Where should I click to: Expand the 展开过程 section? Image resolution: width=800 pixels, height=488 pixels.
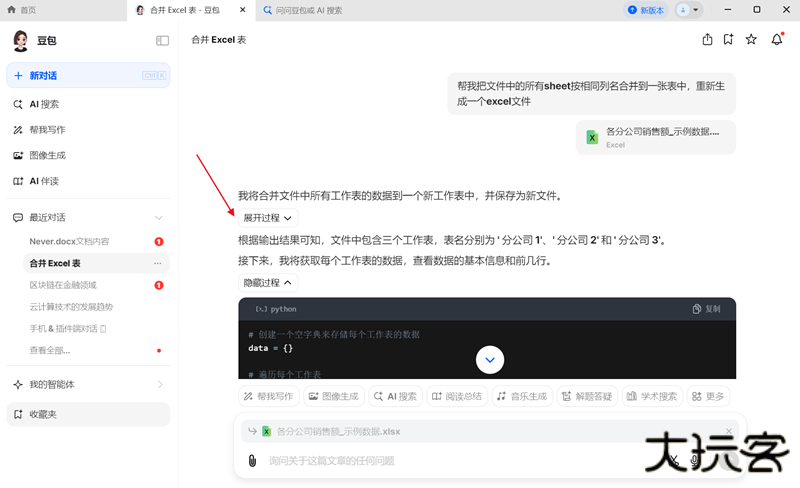(267, 217)
